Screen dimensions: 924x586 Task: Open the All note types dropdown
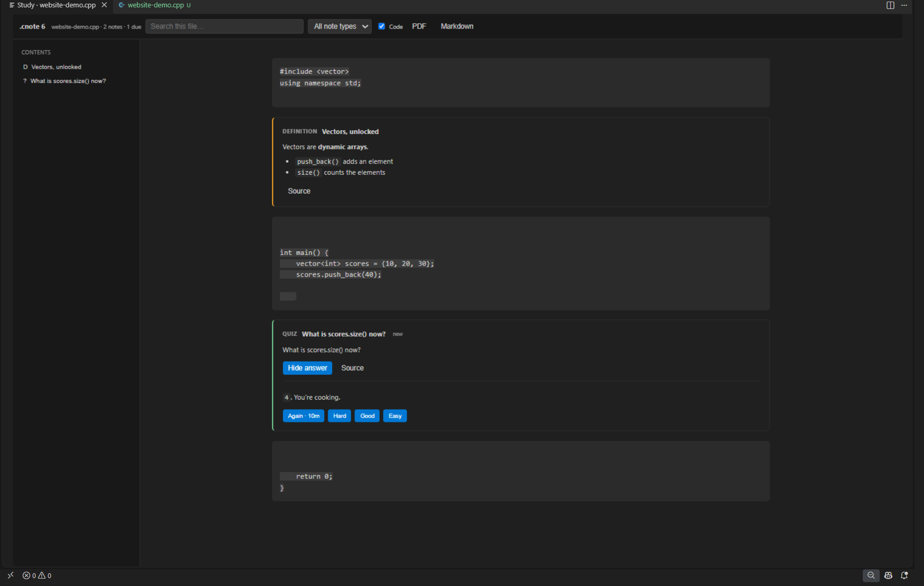coord(340,26)
